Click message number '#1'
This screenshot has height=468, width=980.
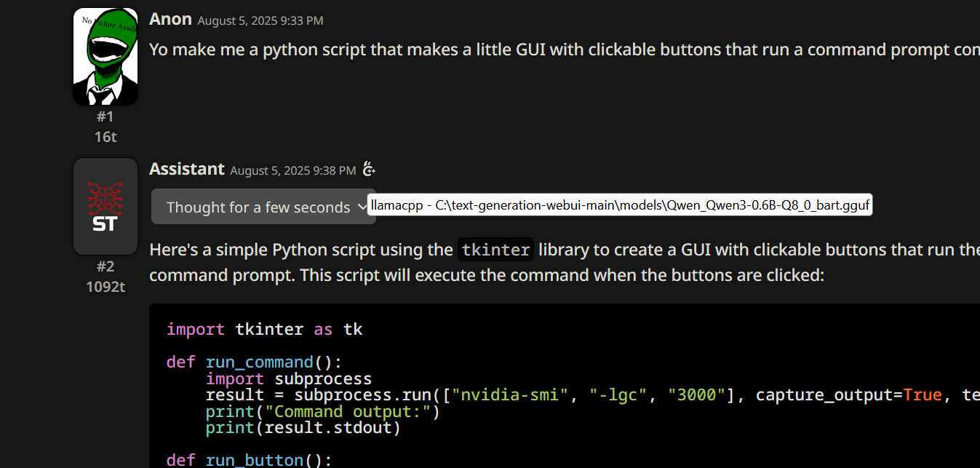(105, 116)
